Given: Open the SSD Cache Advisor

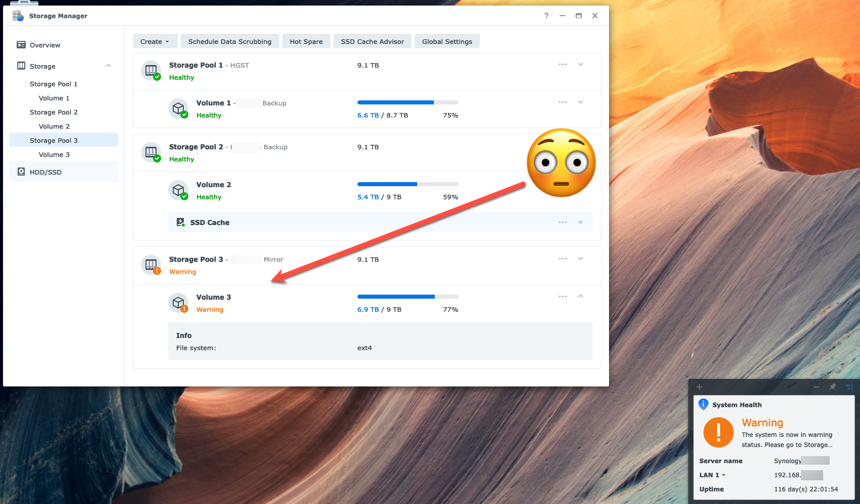Looking at the screenshot, I should point(372,41).
